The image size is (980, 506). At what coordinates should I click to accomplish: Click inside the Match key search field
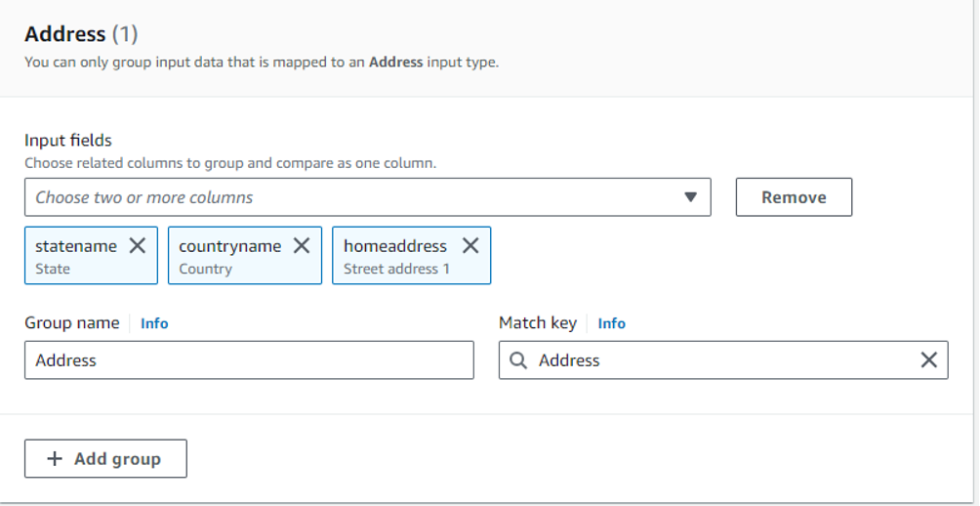coord(722,360)
